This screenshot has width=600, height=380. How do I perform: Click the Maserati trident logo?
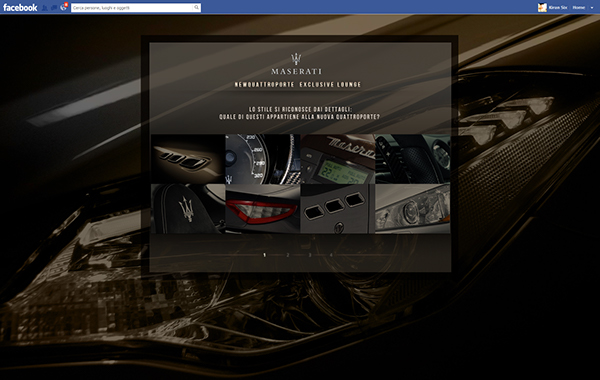click(296, 59)
